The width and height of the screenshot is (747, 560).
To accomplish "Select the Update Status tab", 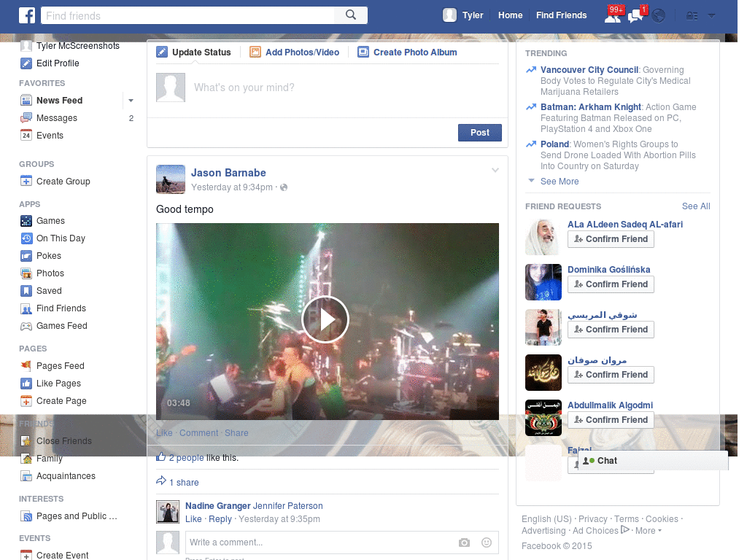I will pos(194,52).
